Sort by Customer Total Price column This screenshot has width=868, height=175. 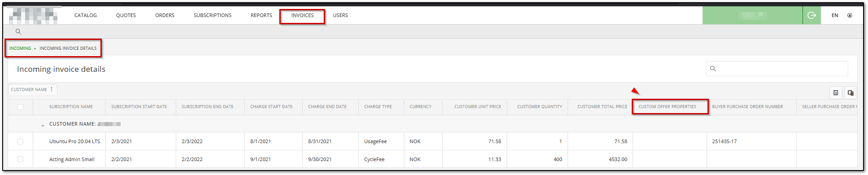pos(602,107)
